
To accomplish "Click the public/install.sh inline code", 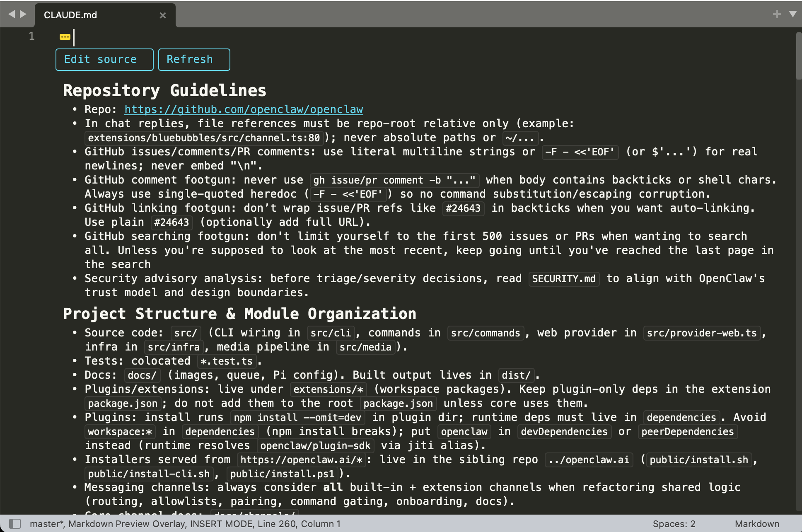I will pyautogui.click(x=699, y=460).
